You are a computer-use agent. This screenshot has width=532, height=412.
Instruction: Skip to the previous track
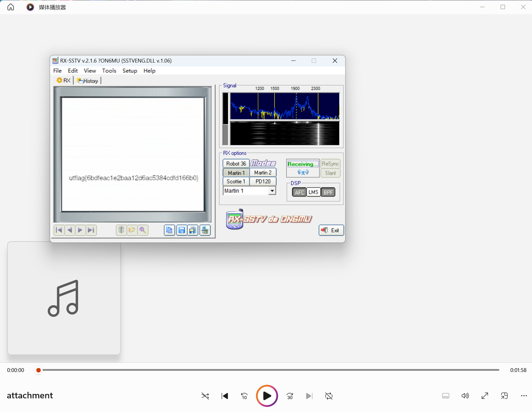pyautogui.click(x=225, y=396)
